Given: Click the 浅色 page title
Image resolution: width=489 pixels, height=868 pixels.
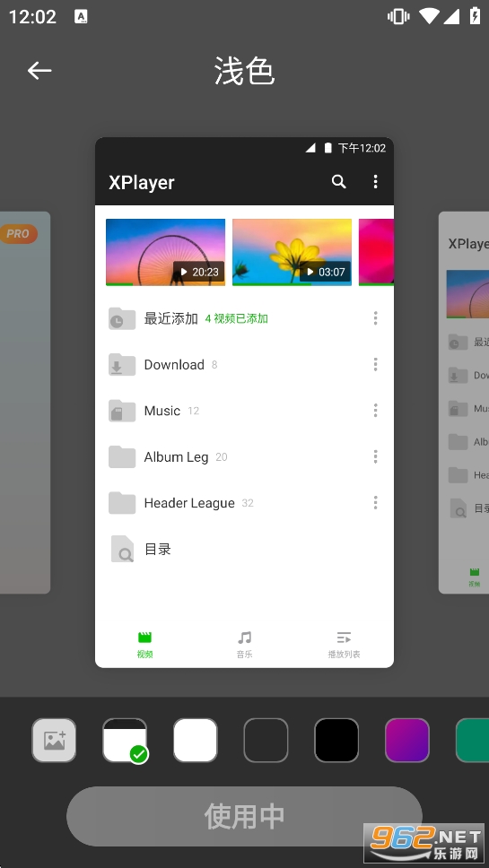Looking at the screenshot, I should (244, 72).
